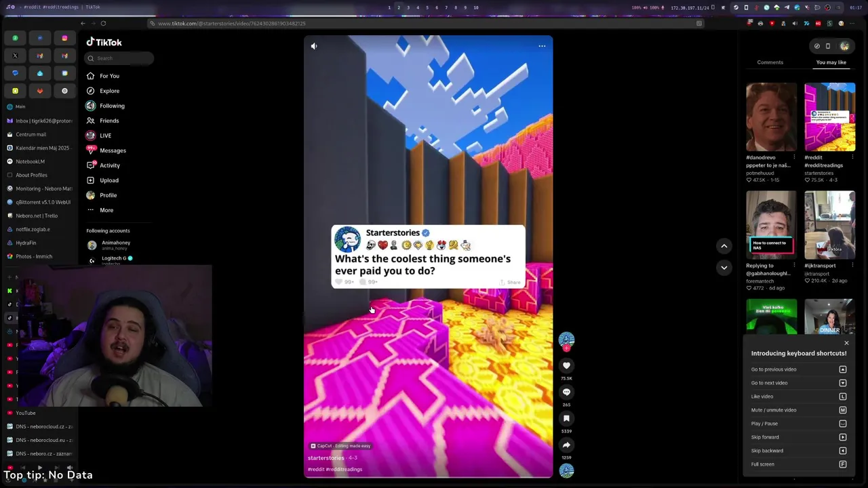Close the keyboard shortcuts popup
This screenshot has width=868, height=488.
tap(846, 343)
